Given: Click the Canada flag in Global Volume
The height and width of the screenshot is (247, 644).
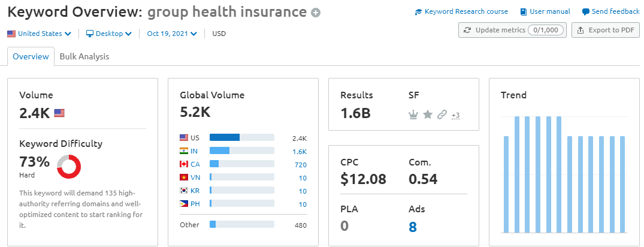Looking at the screenshot, I should tap(184, 164).
